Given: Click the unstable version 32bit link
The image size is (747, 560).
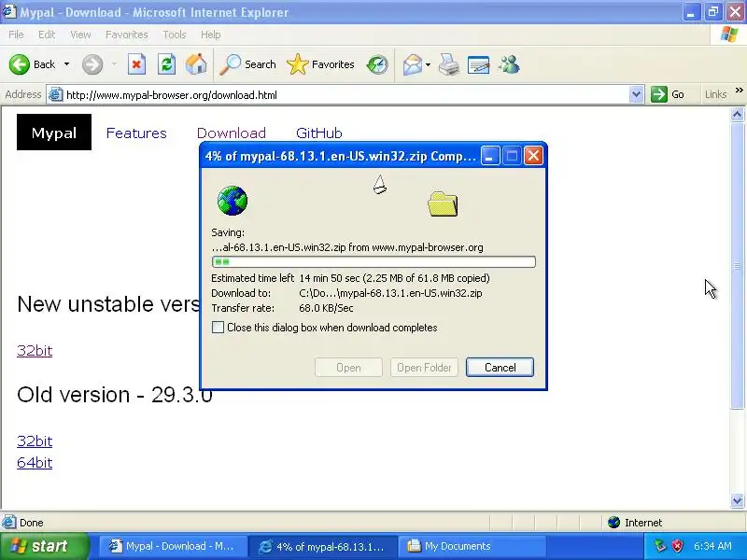Looking at the screenshot, I should point(35,351).
